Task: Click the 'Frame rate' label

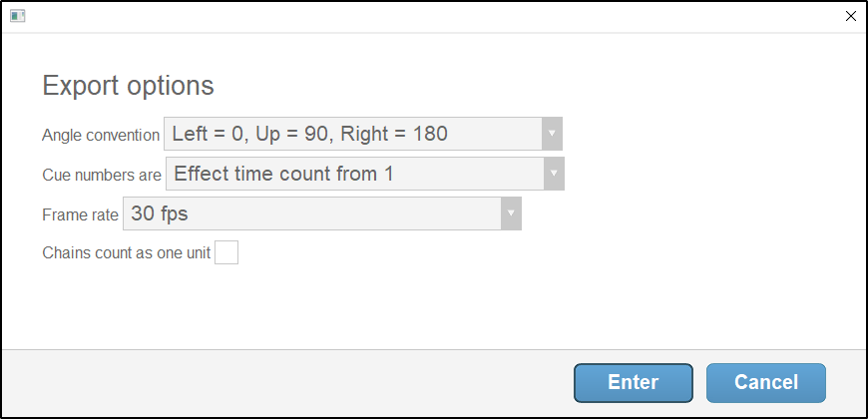Action: pos(80,214)
